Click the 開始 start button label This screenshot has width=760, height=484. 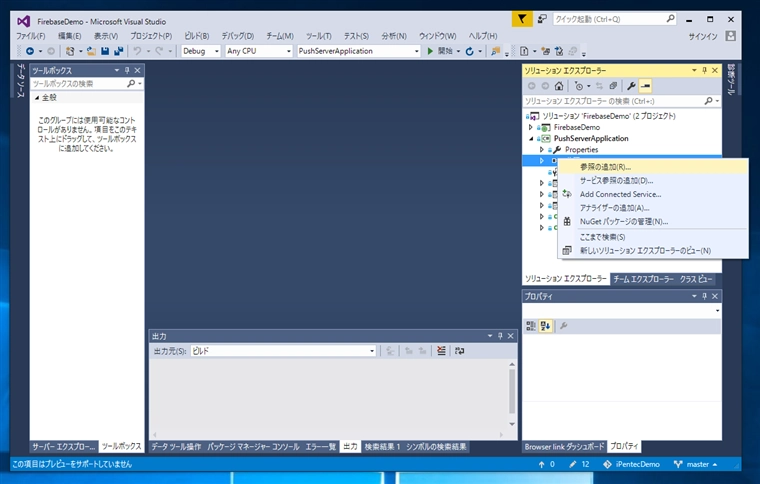pos(445,51)
